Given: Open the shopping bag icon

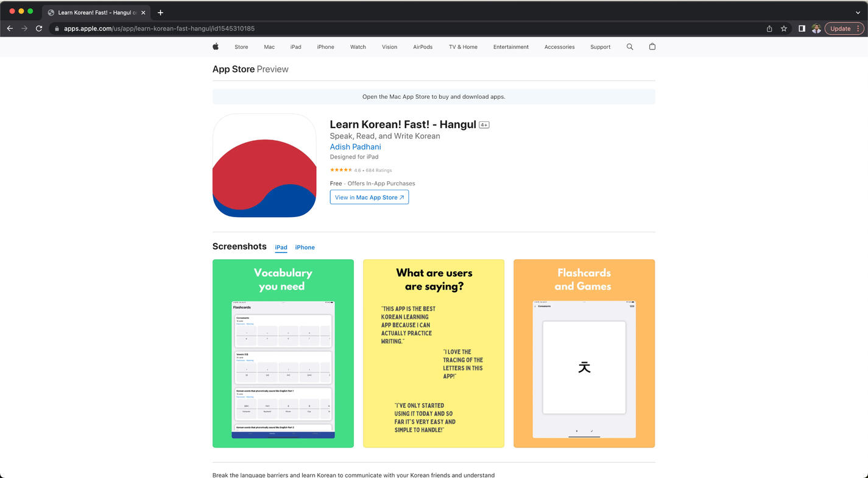Looking at the screenshot, I should [652, 46].
